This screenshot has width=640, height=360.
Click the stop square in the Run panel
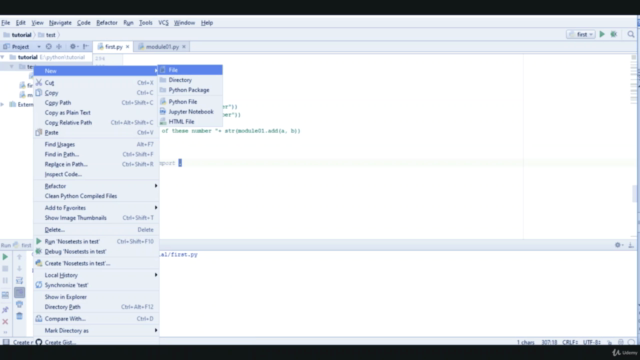5,269
